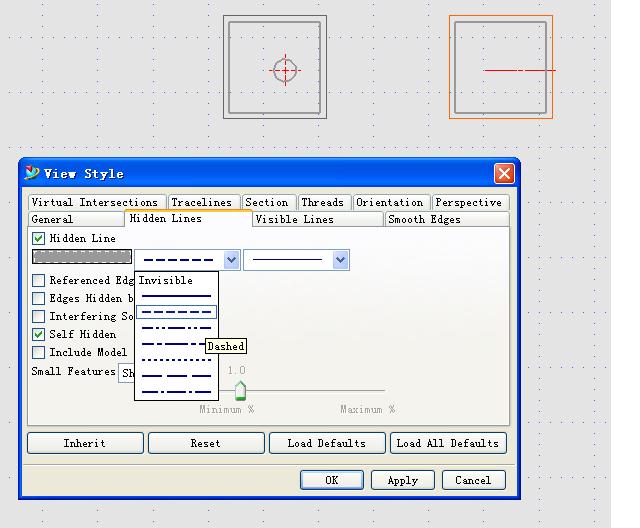Click the Load All Defaults button
The width and height of the screenshot is (640, 528).
click(x=448, y=443)
